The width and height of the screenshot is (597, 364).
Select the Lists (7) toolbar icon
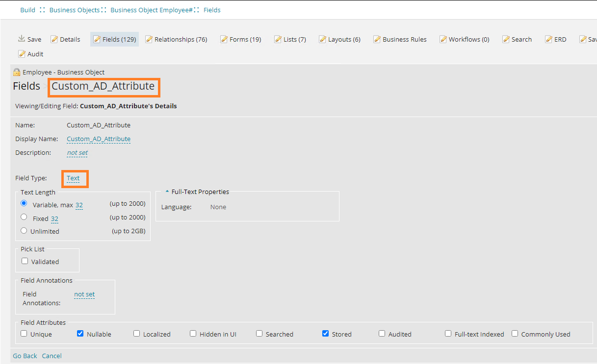pos(290,39)
